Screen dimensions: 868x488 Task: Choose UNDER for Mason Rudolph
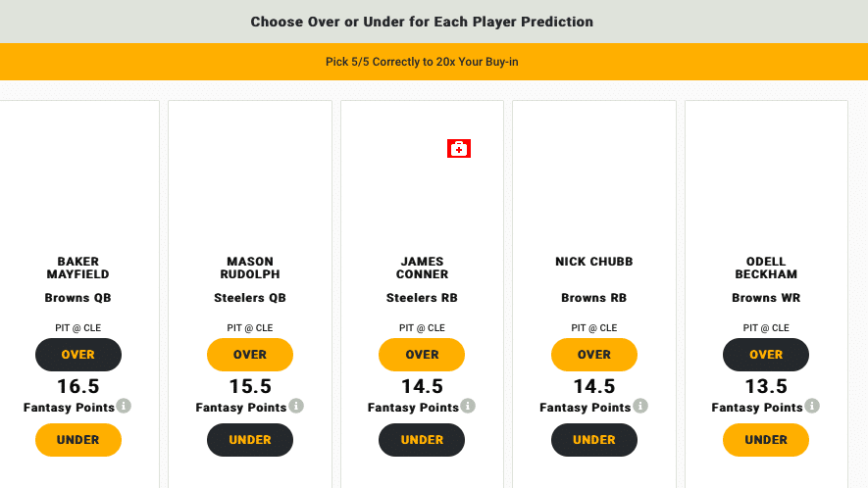coord(250,440)
